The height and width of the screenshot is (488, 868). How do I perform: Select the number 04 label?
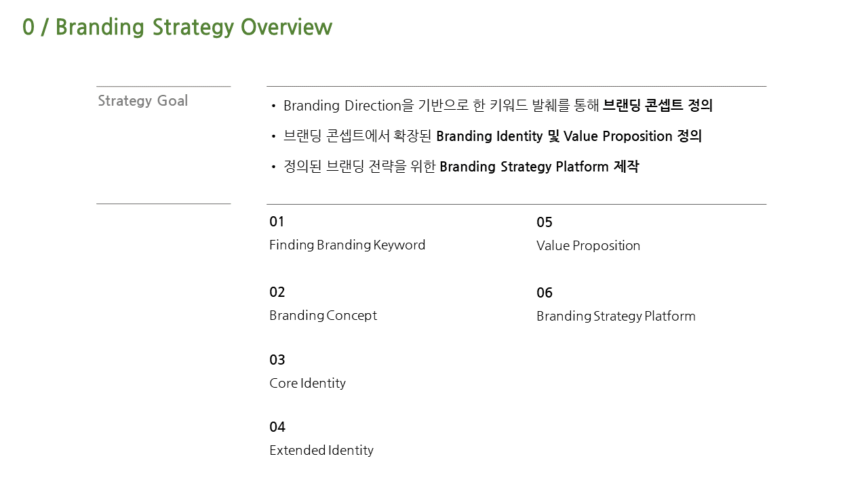[x=277, y=427]
